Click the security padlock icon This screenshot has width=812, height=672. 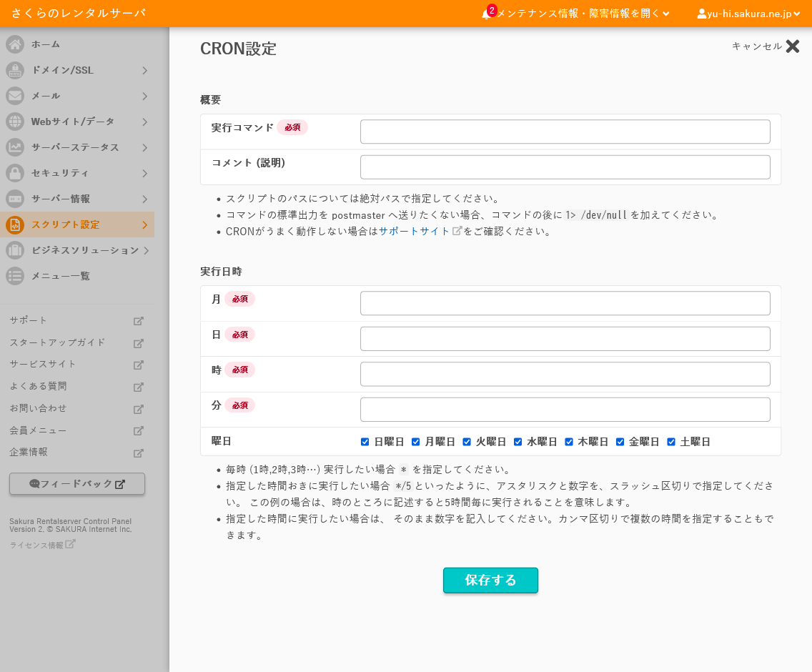15,173
